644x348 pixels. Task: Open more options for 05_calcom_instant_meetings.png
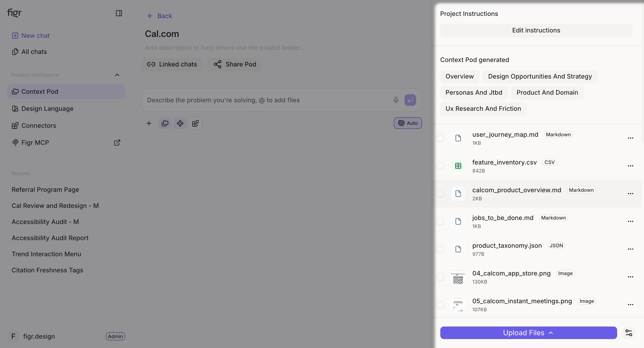(x=631, y=305)
